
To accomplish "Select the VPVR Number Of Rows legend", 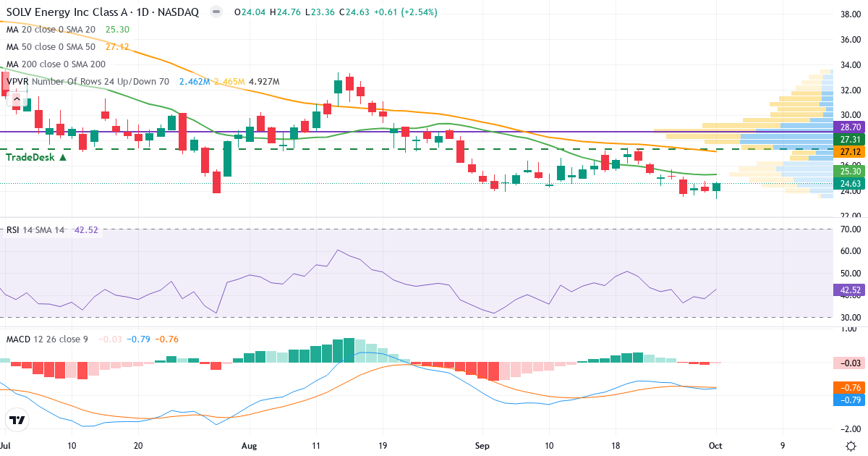I will click(x=88, y=82).
